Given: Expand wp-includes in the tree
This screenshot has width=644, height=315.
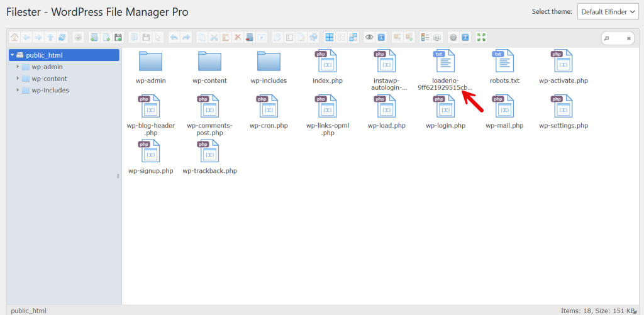Looking at the screenshot, I should coord(18,90).
